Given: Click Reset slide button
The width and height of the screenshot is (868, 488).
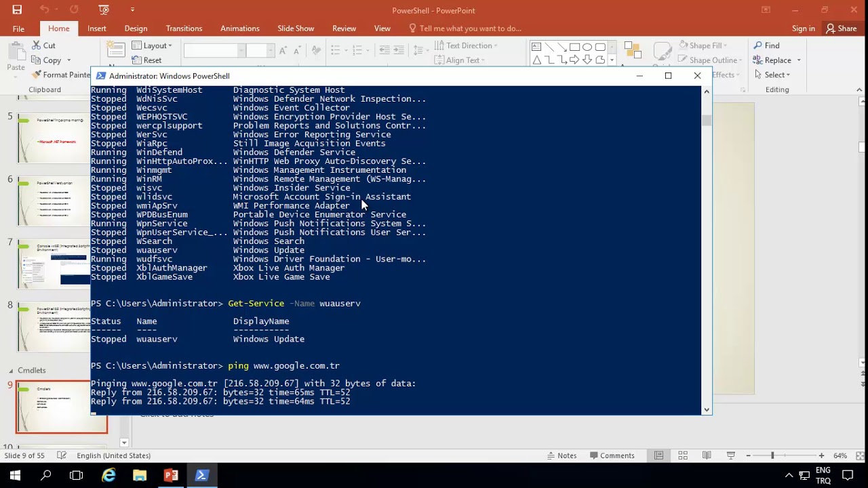Looking at the screenshot, I should click(x=146, y=60).
